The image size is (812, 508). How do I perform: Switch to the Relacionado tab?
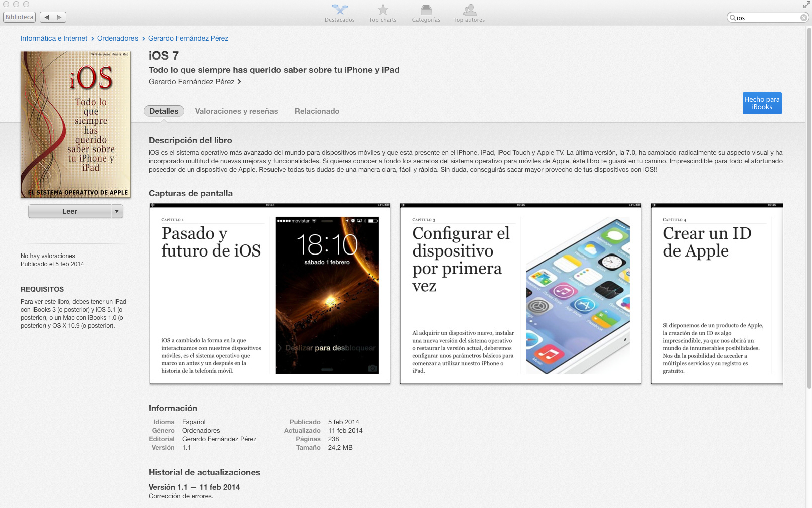click(x=317, y=111)
